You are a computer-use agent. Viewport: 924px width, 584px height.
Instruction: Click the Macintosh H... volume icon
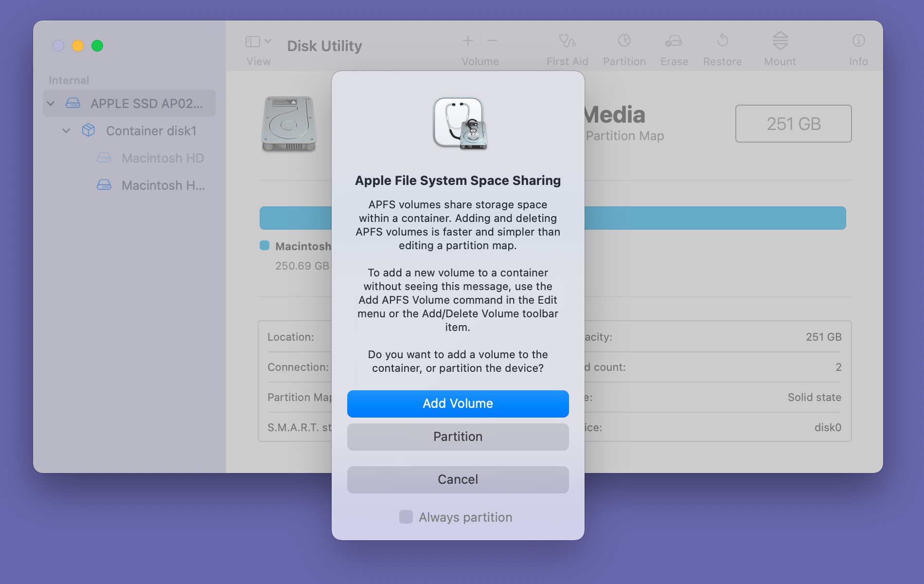pos(104,185)
